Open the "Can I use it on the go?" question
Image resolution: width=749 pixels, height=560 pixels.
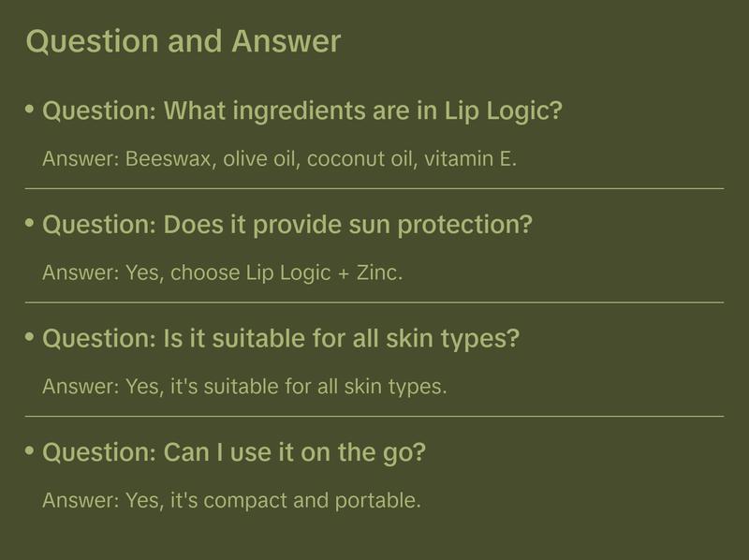click(234, 452)
